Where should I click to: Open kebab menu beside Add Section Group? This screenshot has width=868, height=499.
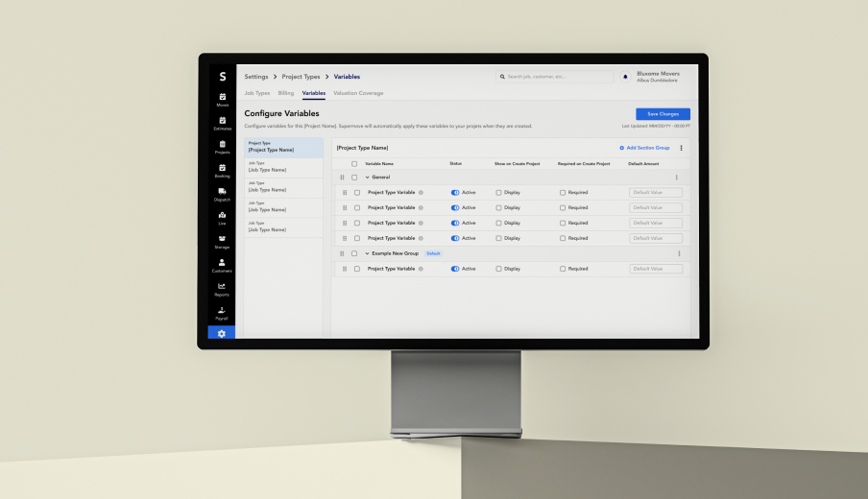coord(681,148)
